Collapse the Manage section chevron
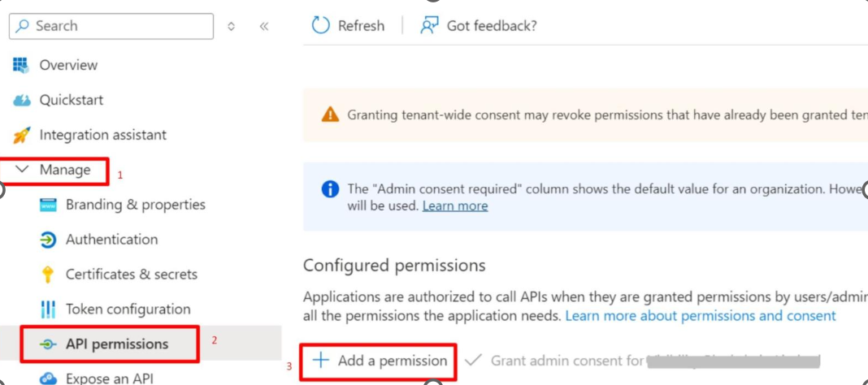This screenshot has height=385, width=868. (22, 170)
